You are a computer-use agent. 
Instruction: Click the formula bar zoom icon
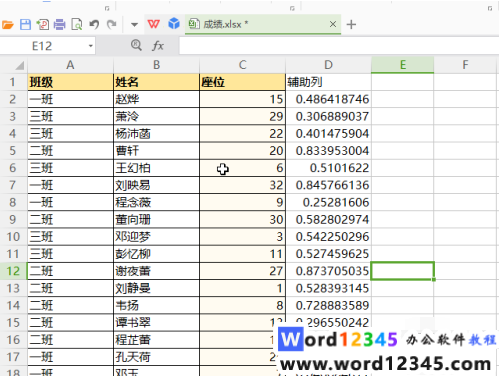tap(136, 45)
